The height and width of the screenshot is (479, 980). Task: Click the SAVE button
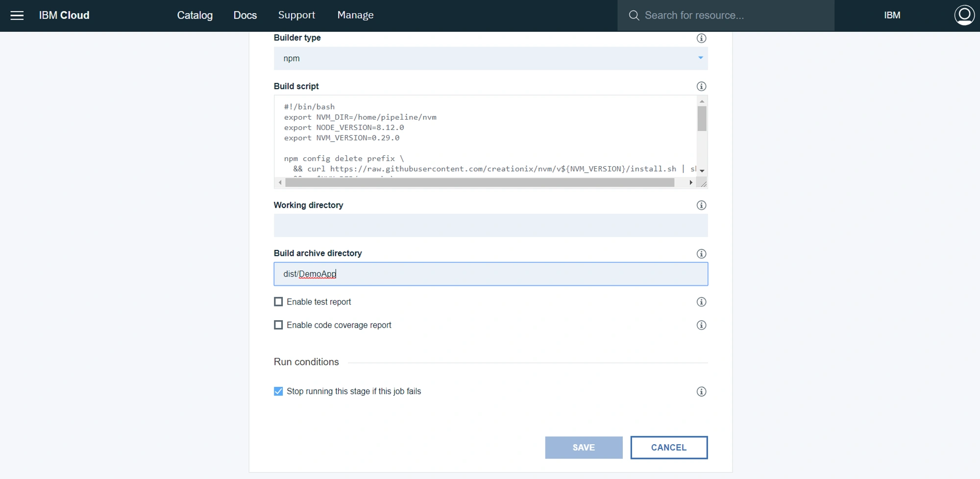584,448
